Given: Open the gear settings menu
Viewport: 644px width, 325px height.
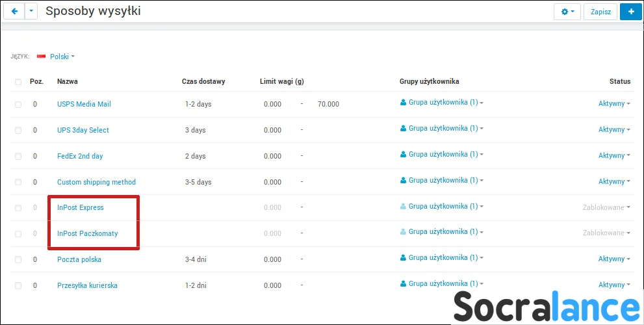Looking at the screenshot, I should (567, 12).
